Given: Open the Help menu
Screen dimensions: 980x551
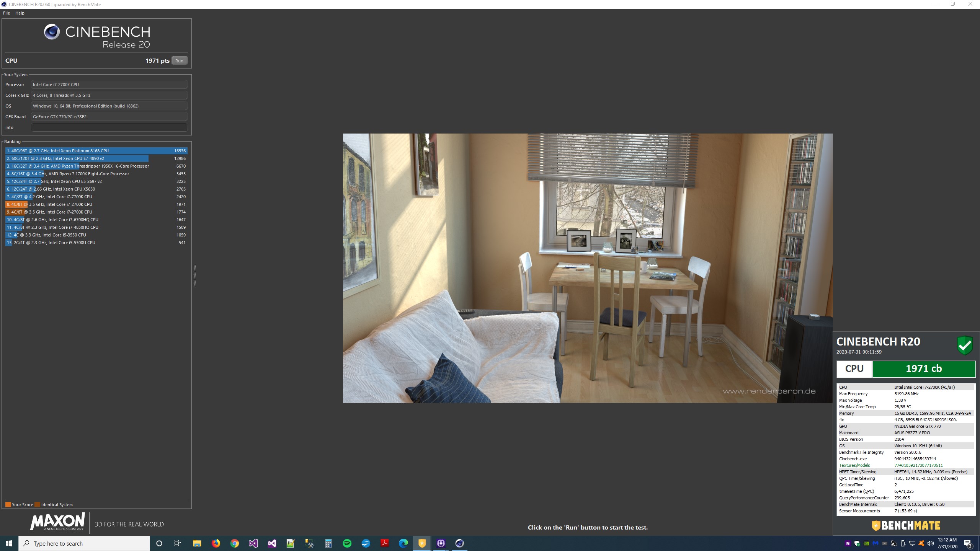Looking at the screenshot, I should point(20,13).
